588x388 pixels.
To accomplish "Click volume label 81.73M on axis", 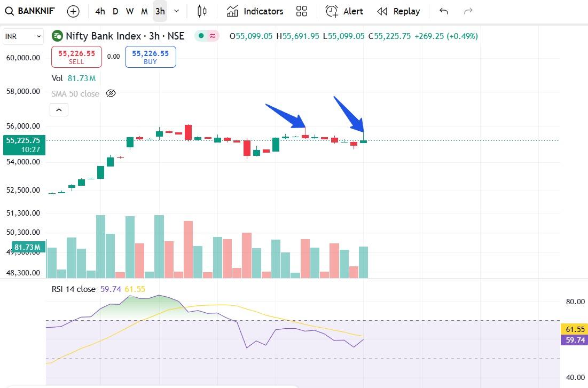I will 28,247.
